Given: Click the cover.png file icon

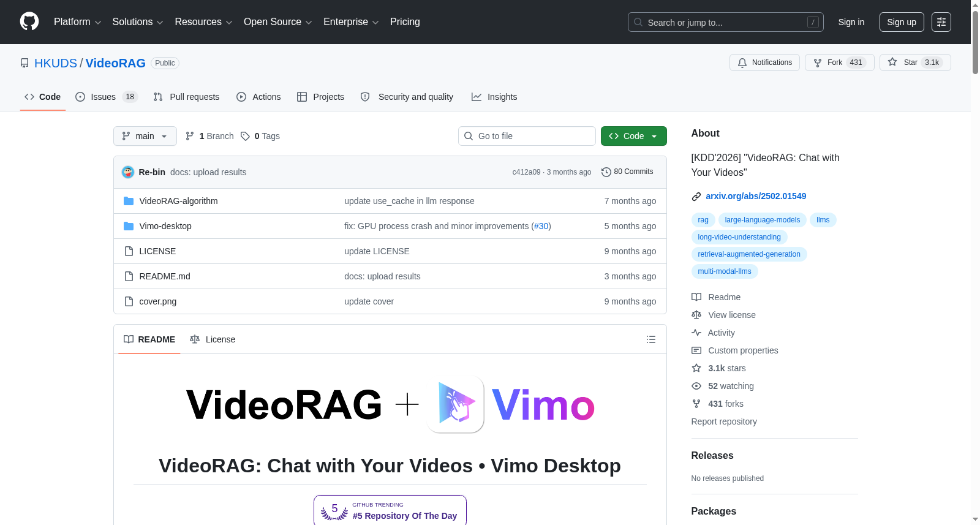Looking at the screenshot, I should click(x=129, y=301).
